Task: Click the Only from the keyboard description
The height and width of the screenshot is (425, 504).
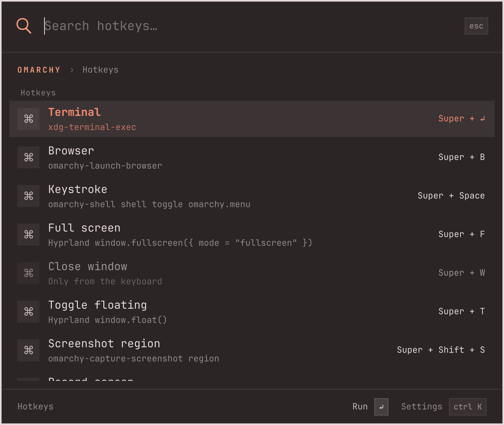Action: [105, 281]
